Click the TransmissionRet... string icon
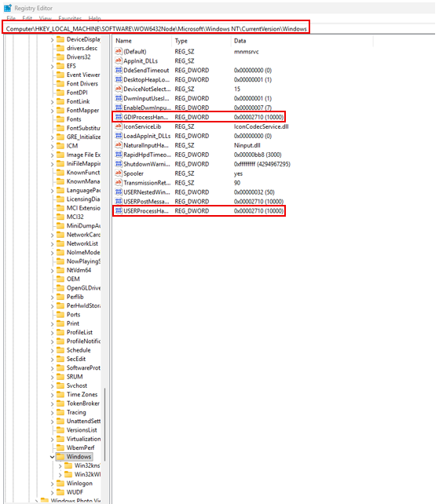This screenshot has width=439, height=504. click(x=119, y=183)
